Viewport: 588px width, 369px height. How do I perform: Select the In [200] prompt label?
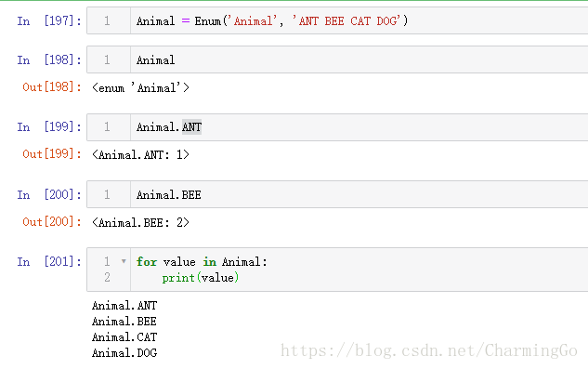coord(49,194)
